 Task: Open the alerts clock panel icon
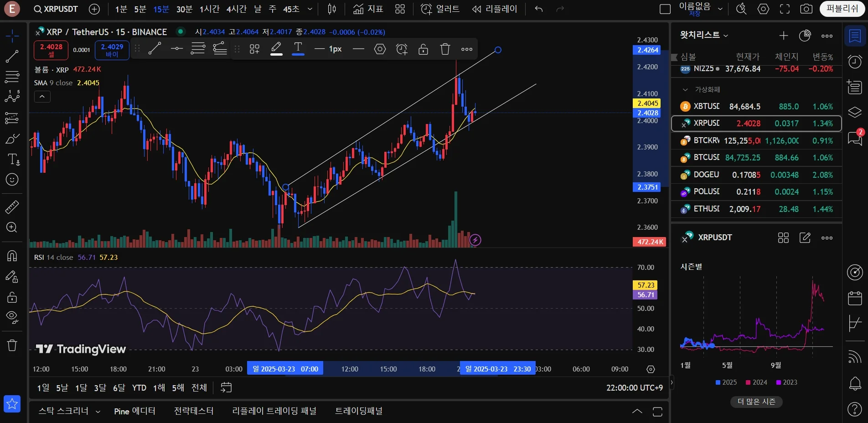(x=855, y=61)
